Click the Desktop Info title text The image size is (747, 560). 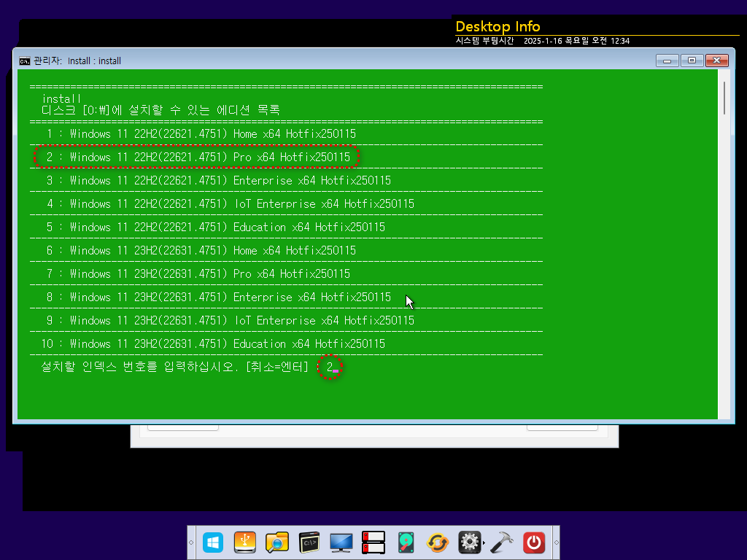coord(498,26)
